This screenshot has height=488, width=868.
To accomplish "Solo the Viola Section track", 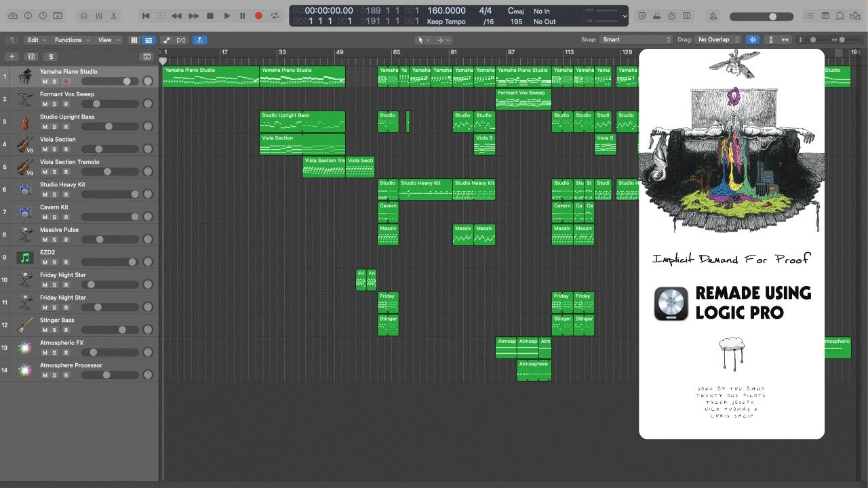I will (x=55, y=149).
